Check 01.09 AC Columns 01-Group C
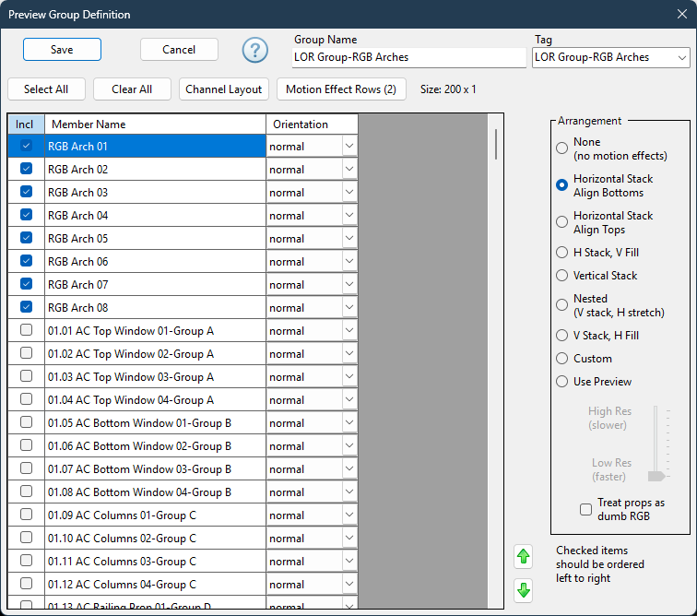The height and width of the screenshot is (616, 697). tap(26, 515)
